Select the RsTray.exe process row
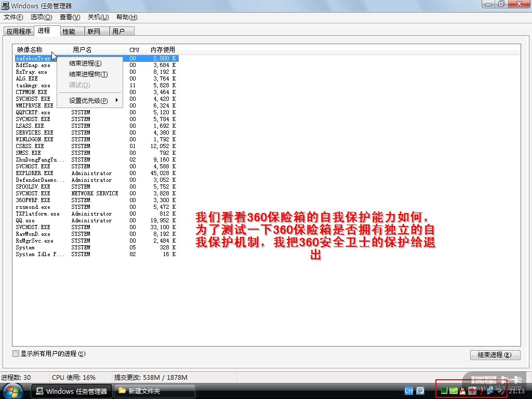Image resolution: width=532 pixels, height=399 pixels. 96,72
